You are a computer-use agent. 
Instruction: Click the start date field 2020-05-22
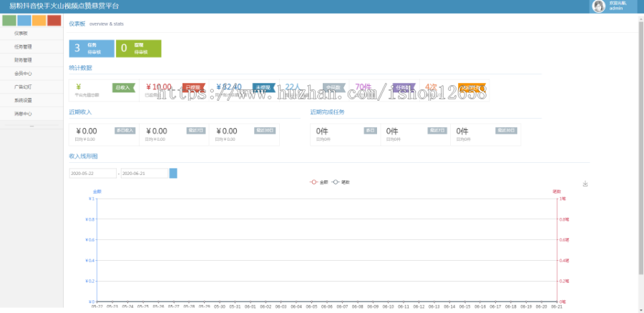[92, 173]
